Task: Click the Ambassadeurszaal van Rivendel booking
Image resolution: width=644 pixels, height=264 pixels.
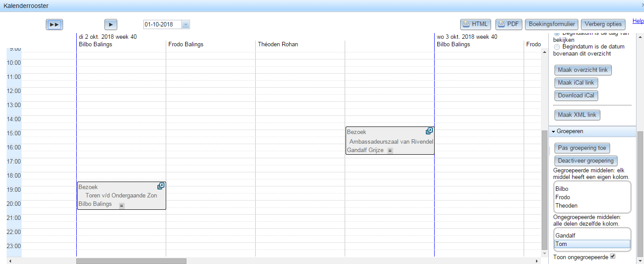Action: click(x=390, y=141)
